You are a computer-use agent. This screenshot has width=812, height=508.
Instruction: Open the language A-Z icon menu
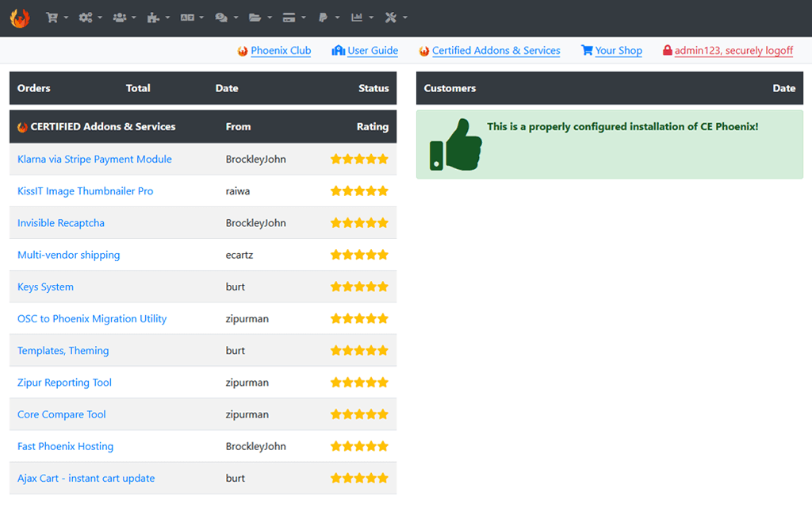point(192,17)
